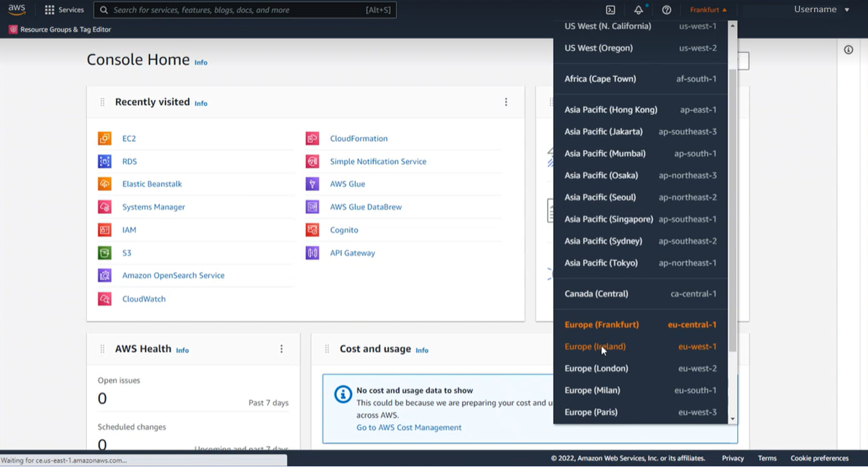The image size is (868, 467).
Task: Click the region list scrollbar down arrow
Action: tap(733, 419)
